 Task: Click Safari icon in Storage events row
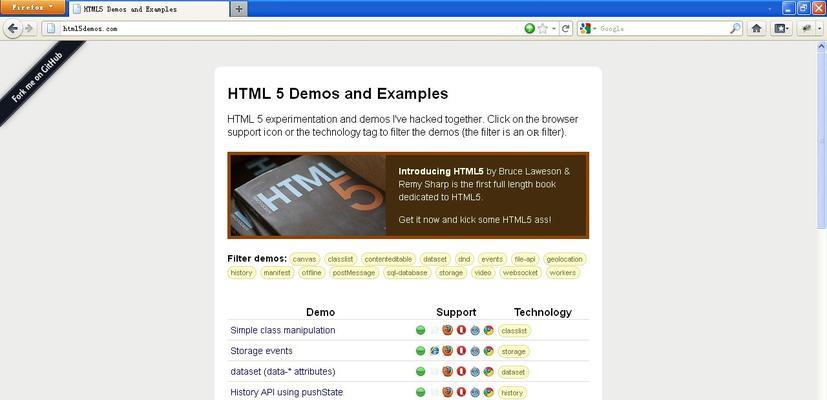[x=475, y=351]
